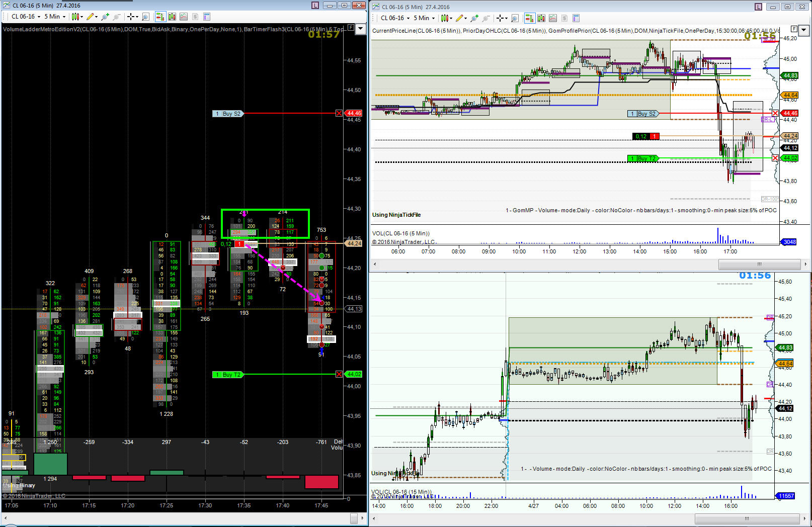Open the 5 Min interval dropdown in top-right chart
The width and height of the screenshot is (812, 527).
click(424, 18)
